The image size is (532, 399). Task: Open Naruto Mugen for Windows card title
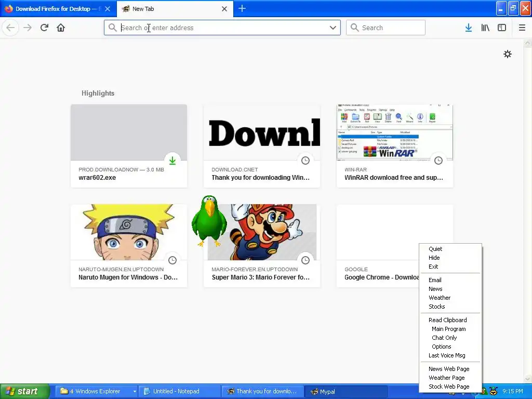coord(128,277)
